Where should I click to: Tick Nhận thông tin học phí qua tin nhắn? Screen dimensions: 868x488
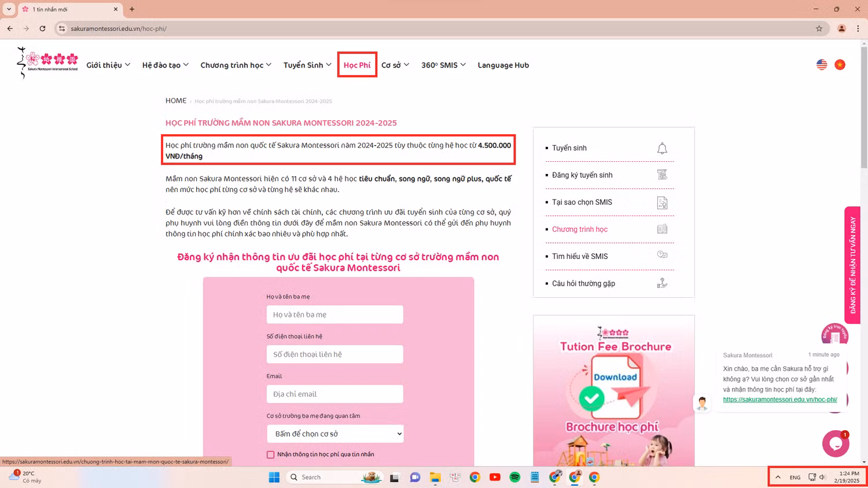[270, 454]
